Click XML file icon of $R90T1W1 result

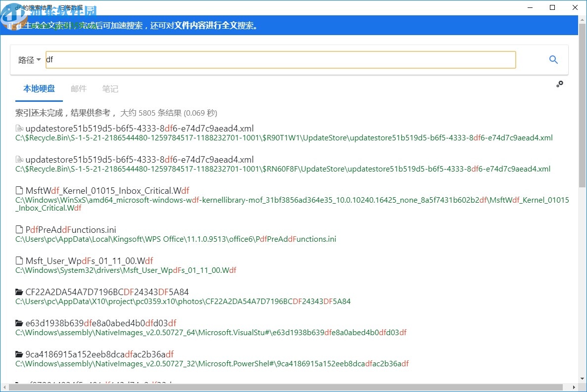[19, 129]
